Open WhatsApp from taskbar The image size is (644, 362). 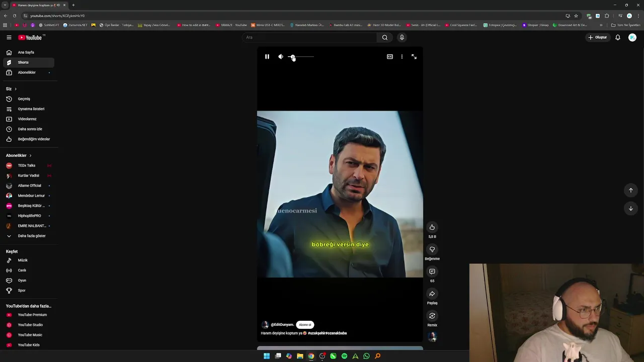[x=366, y=356]
